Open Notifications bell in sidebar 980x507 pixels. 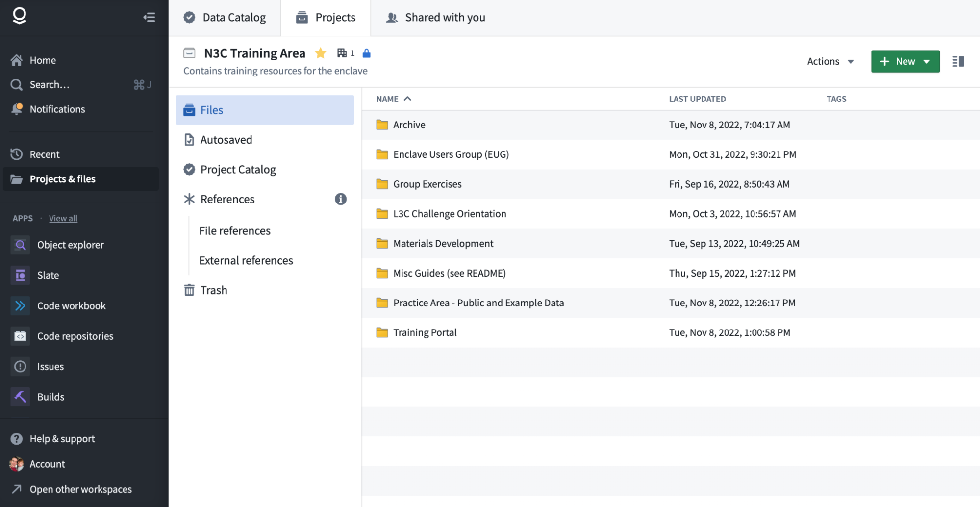[57, 109]
